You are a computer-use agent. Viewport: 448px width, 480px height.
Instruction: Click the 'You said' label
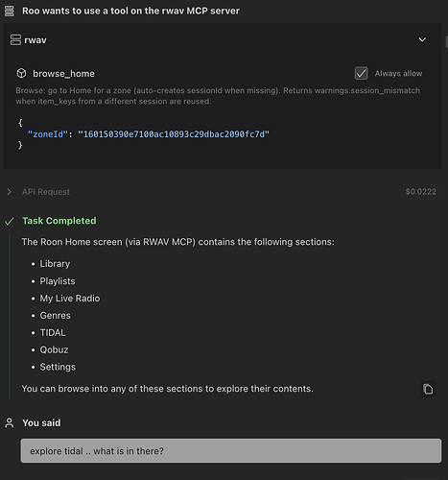point(41,422)
